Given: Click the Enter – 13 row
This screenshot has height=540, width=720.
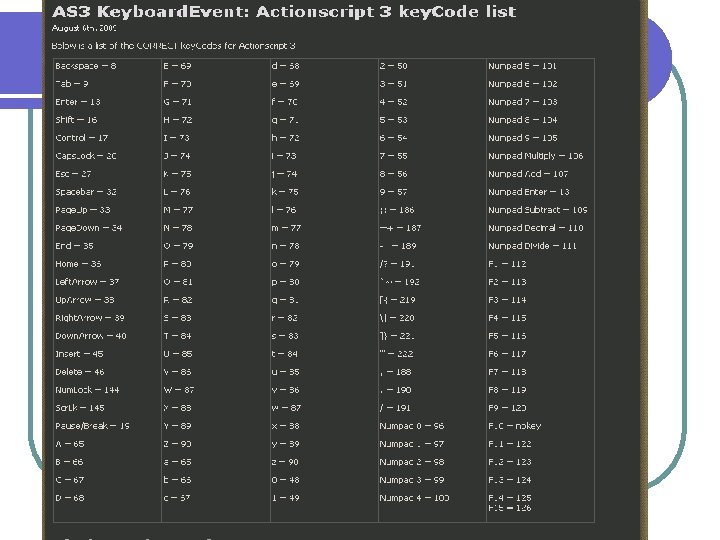Looking at the screenshot, I should (78, 102).
